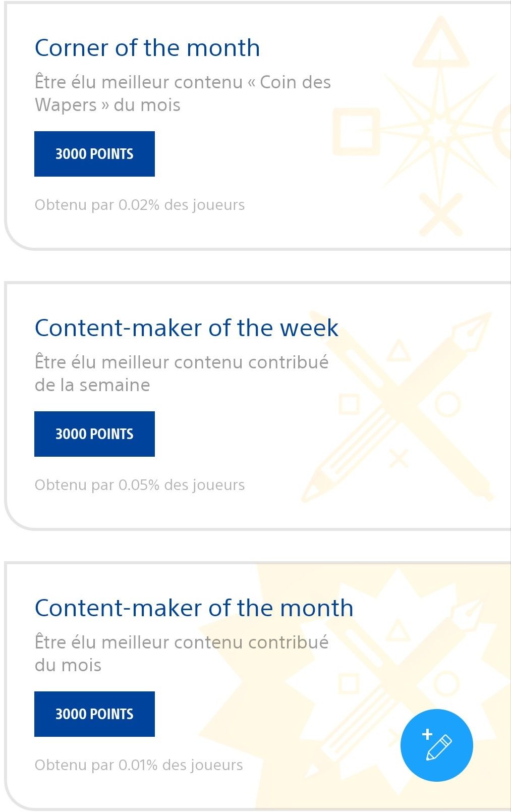
Task: Select the 'de la semaine' description text
Action: 92,385
